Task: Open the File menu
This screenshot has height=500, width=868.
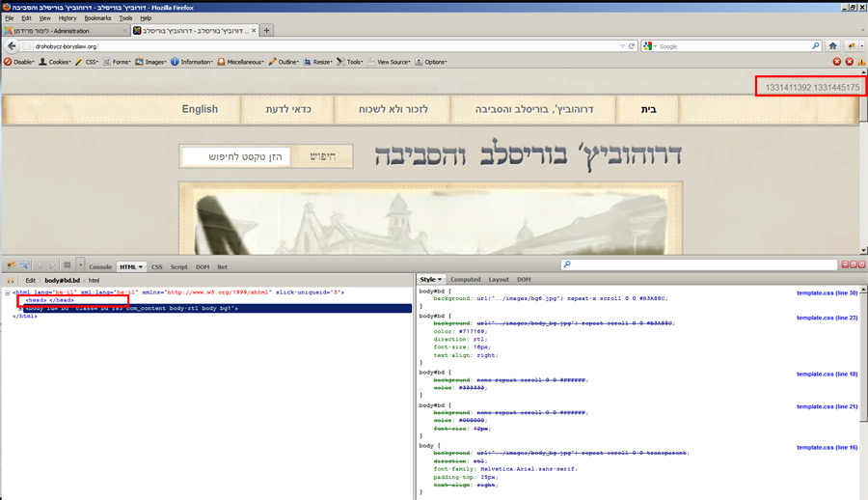Action: tap(10, 17)
